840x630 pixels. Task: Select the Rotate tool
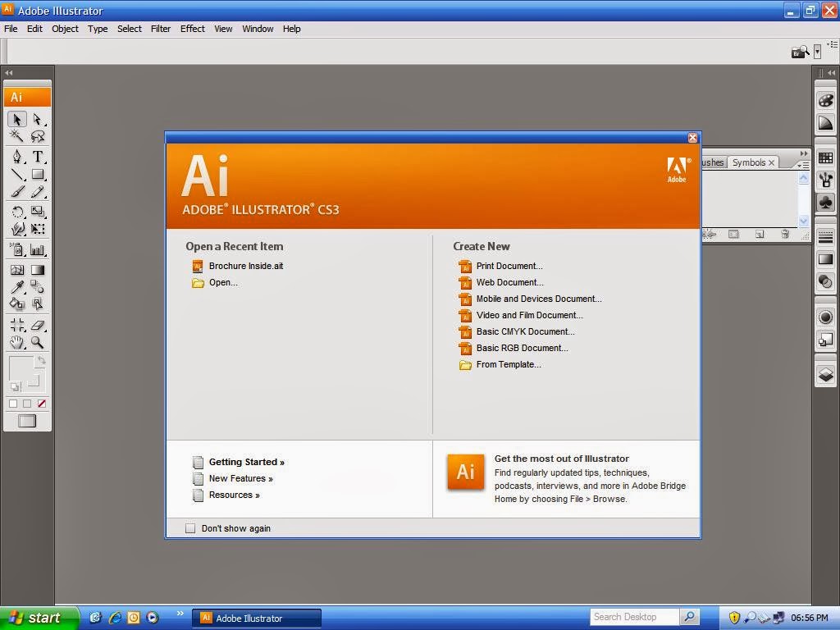17,212
